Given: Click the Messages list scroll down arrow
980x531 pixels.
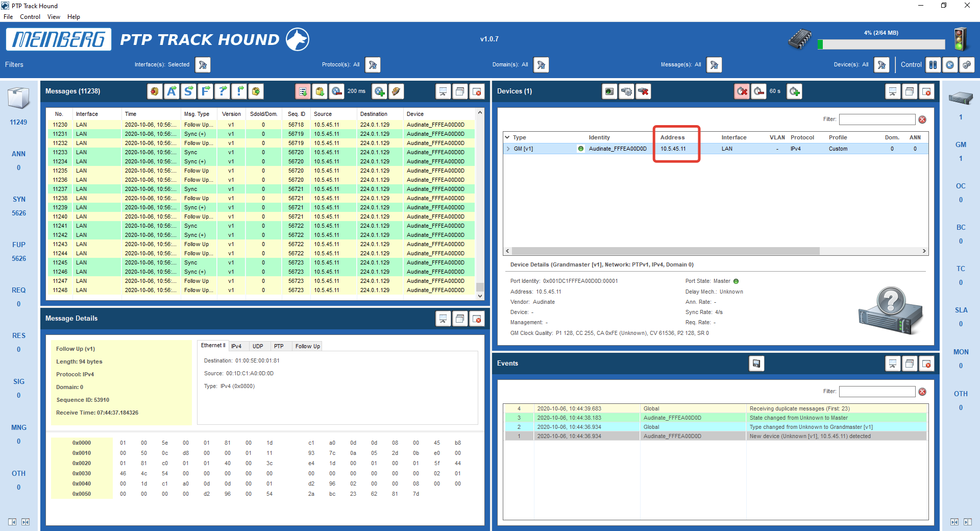Looking at the screenshot, I should pyautogui.click(x=480, y=296).
